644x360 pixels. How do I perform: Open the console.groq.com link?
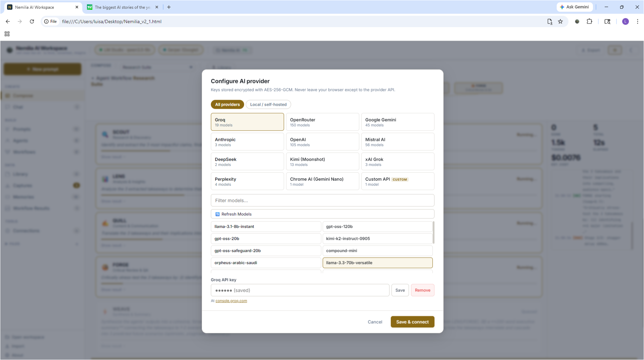click(x=231, y=301)
